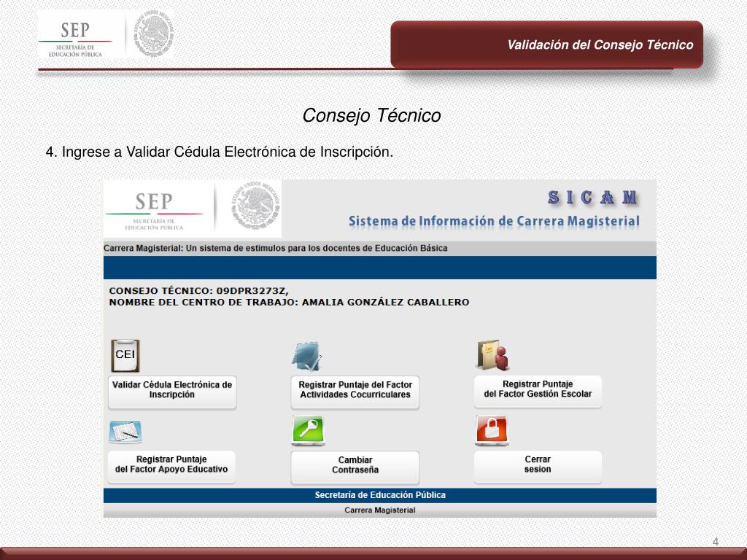Screen dimensions: 747x560
Task: Click the step 4 instruction text
Action: pyautogui.click(x=220, y=152)
